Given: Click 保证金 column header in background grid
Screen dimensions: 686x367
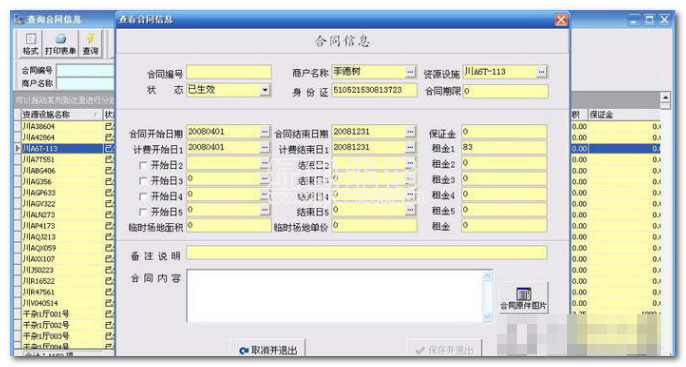Looking at the screenshot, I should tap(624, 115).
